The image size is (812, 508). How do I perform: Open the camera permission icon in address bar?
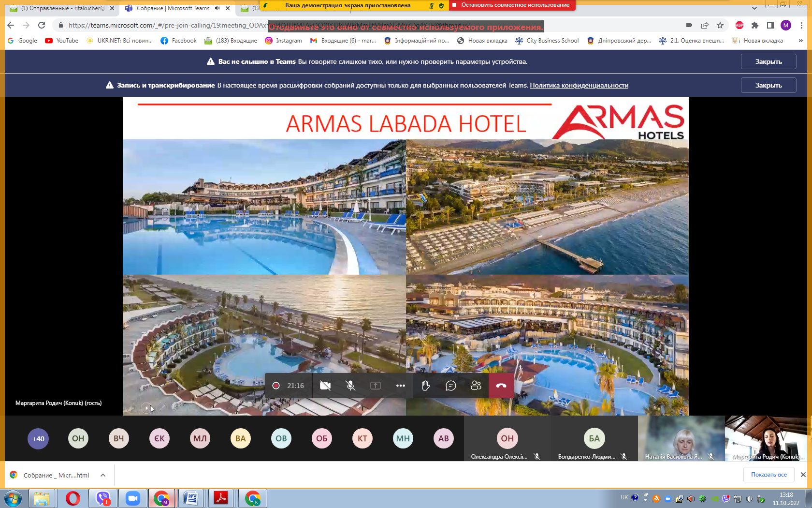(689, 25)
